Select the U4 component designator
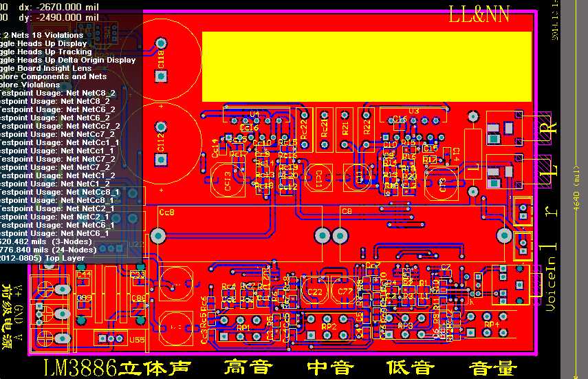This screenshot has height=379, width=588. tap(254, 113)
